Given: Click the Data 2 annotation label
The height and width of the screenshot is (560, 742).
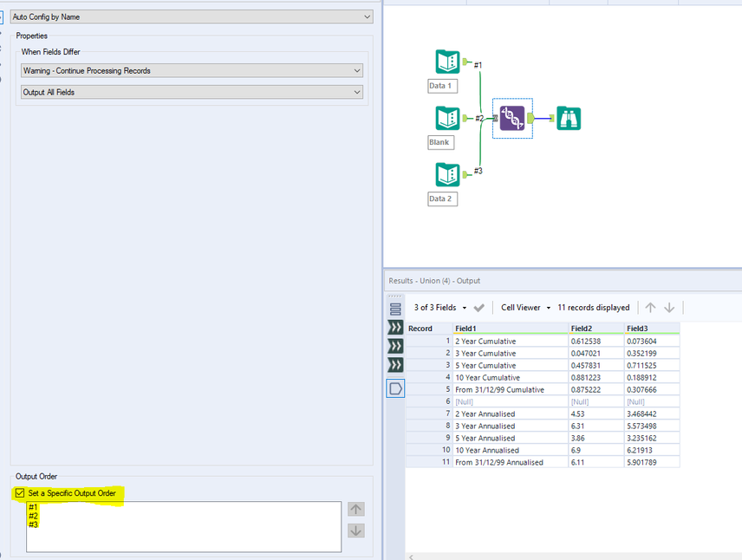Looking at the screenshot, I should point(442,199).
